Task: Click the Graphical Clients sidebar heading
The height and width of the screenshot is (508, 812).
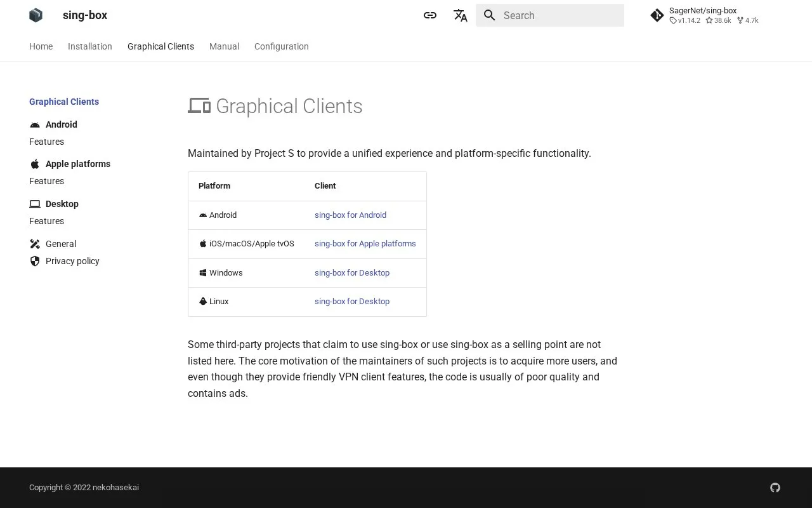Action: click(64, 102)
